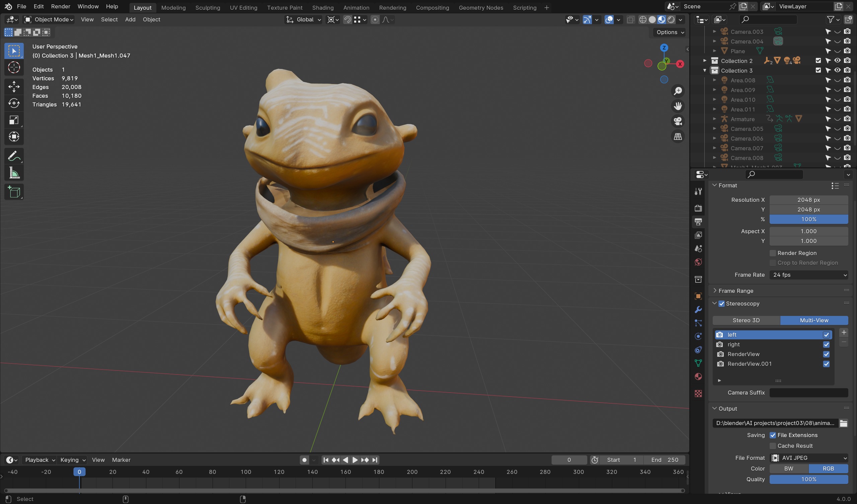Choose BW color mode
857x504 pixels.
click(789, 469)
